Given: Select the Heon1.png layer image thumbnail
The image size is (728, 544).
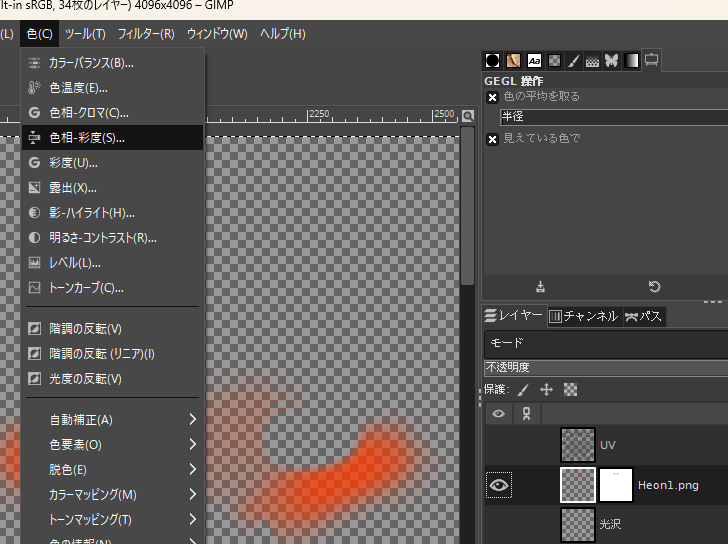Looking at the screenshot, I should point(578,485).
